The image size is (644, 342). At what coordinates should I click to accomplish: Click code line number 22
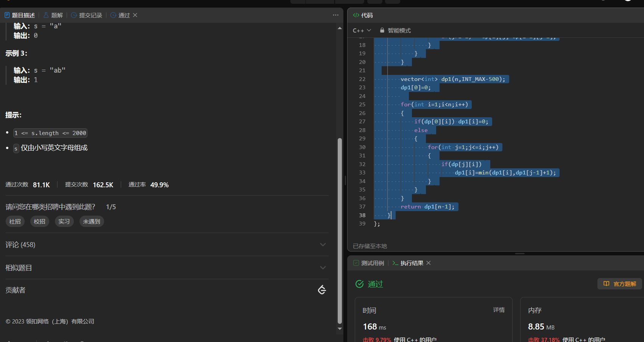(362, 79)
